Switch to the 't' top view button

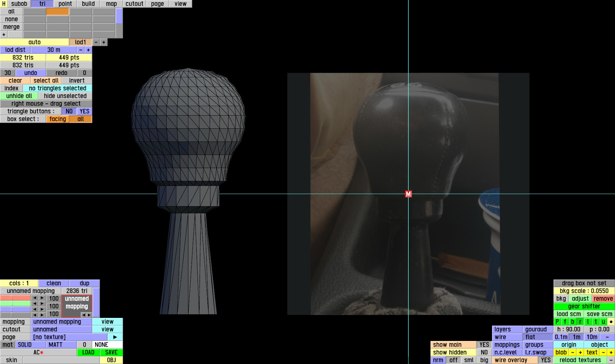[595, 322]
